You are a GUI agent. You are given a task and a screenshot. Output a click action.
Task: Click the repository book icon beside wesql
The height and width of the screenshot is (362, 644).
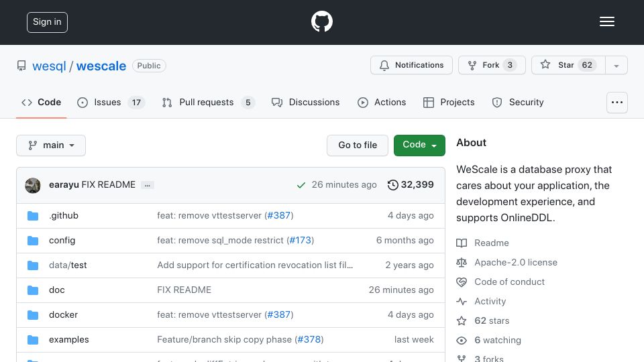tap(21, 66)
